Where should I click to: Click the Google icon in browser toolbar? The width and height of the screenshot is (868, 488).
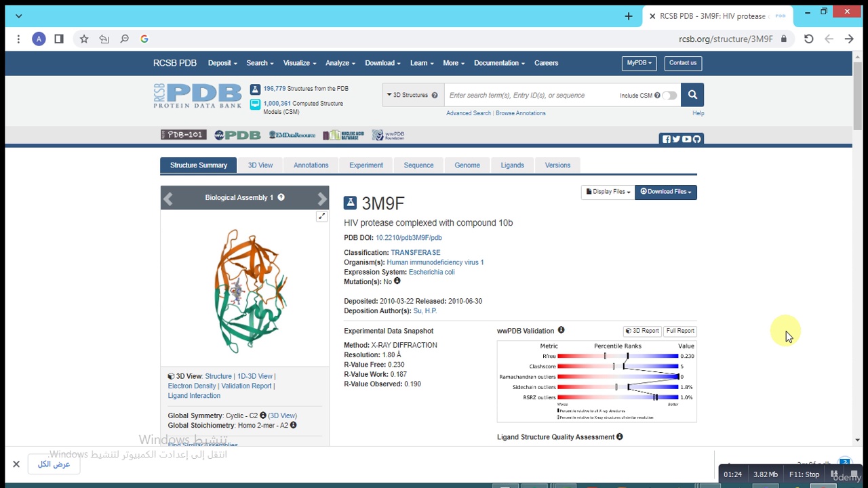tap(144, 39)
